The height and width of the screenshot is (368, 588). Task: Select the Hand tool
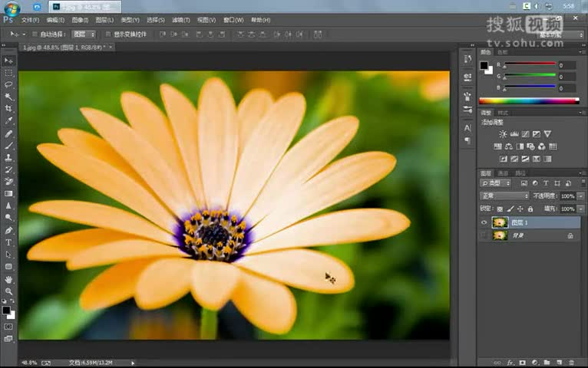coord(8,279)
